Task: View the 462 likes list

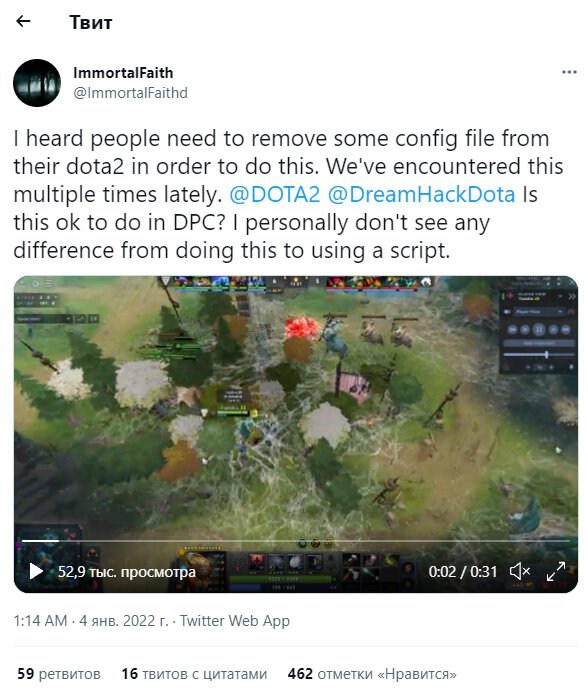Action: (x=372, y=673)
